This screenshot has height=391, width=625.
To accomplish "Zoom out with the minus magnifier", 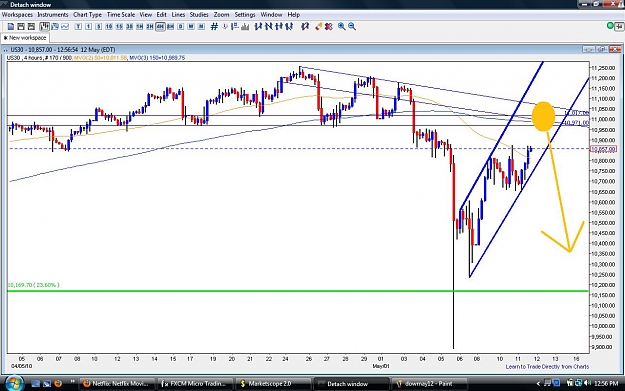I will click(x=352, y=27).
